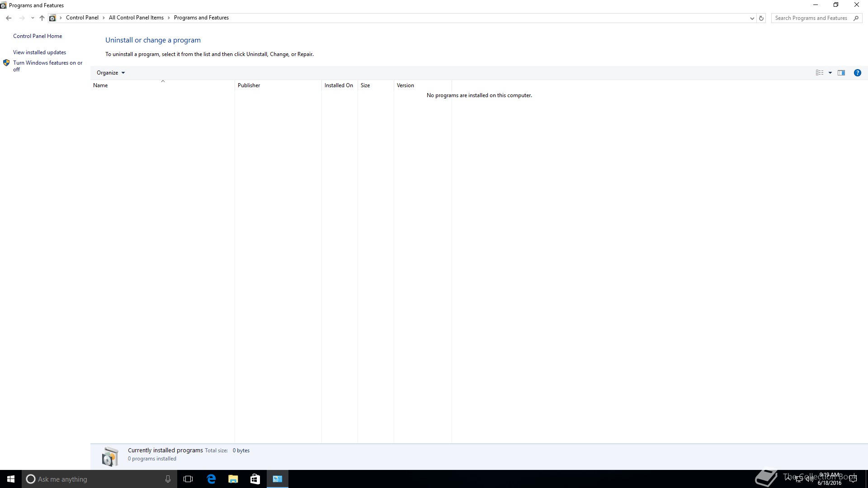Sort by the Version column header
Viewport: 868px width, 488px height.
pyautogui.click(x=423, y=85)
